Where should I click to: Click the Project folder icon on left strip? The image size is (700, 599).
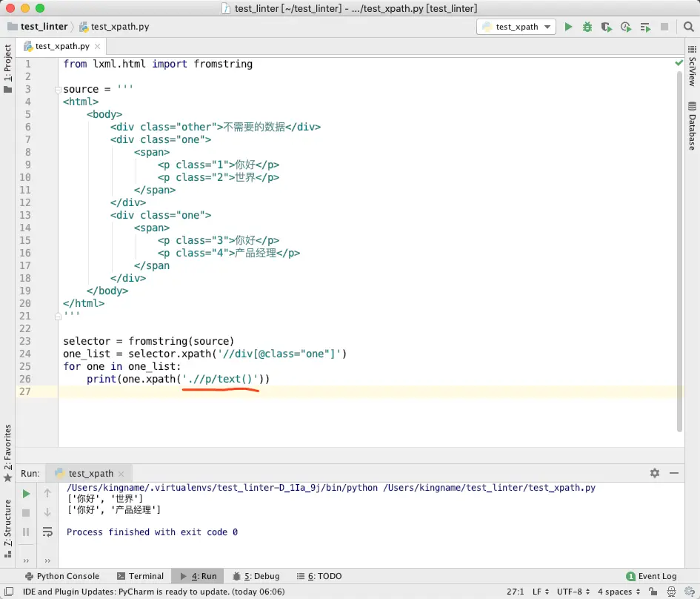(7, 90)
